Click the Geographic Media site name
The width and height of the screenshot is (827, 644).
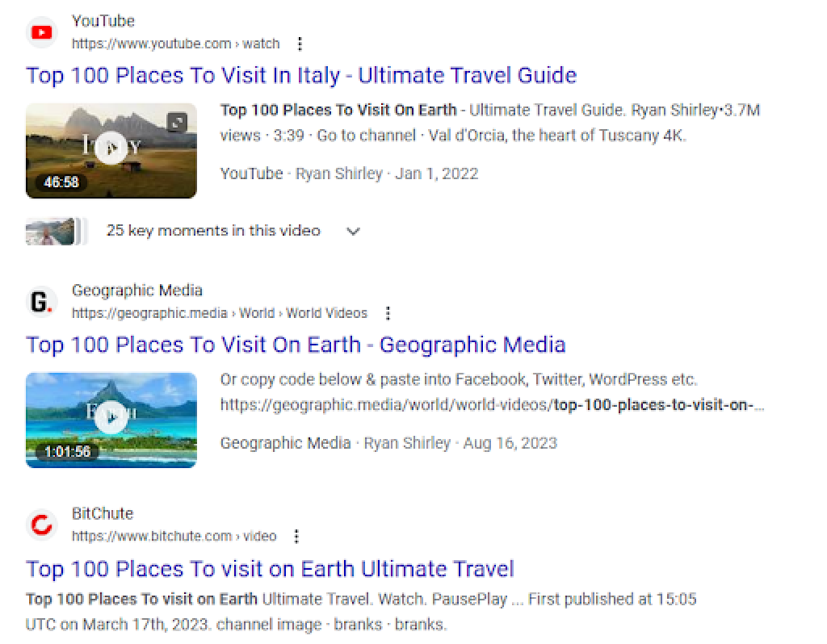137,291
